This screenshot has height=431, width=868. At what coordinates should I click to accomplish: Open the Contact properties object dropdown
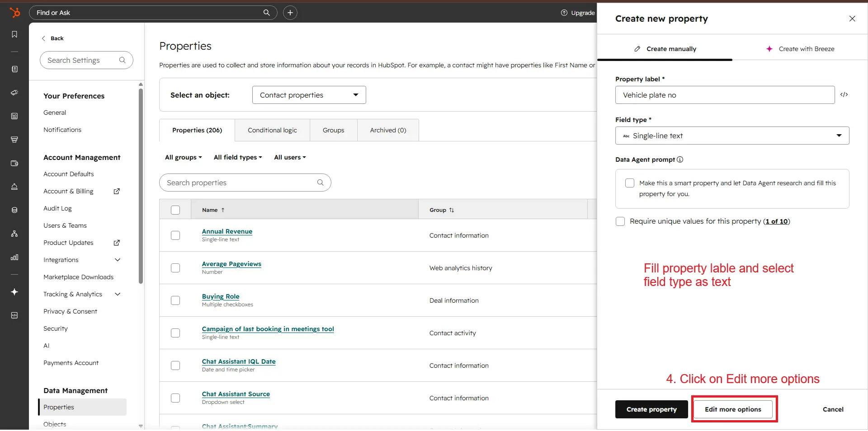click(x=309, y=95)
